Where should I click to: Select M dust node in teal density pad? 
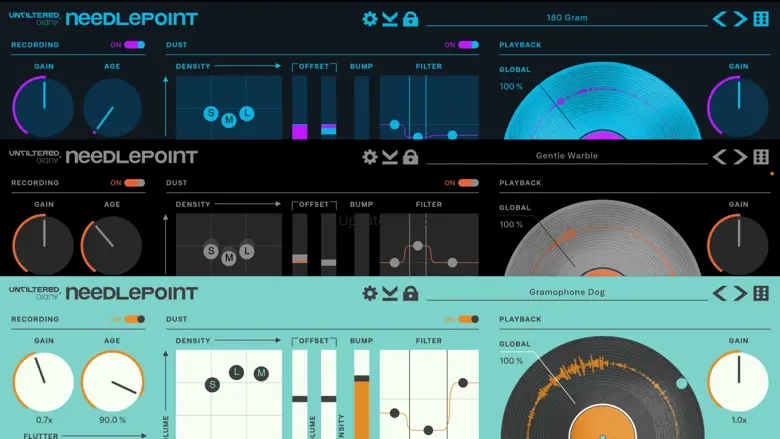coord(261,373)
